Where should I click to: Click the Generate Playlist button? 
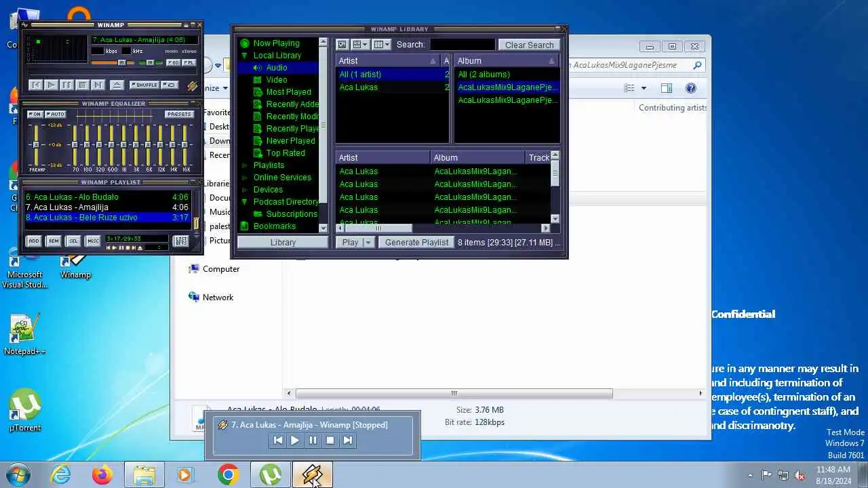(416, 243)
